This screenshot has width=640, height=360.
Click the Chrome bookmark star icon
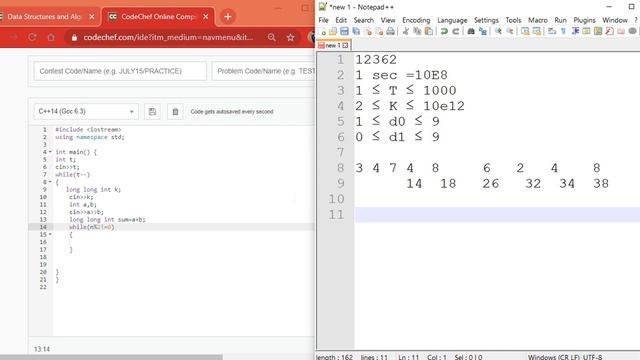click(x=290, y=38)
